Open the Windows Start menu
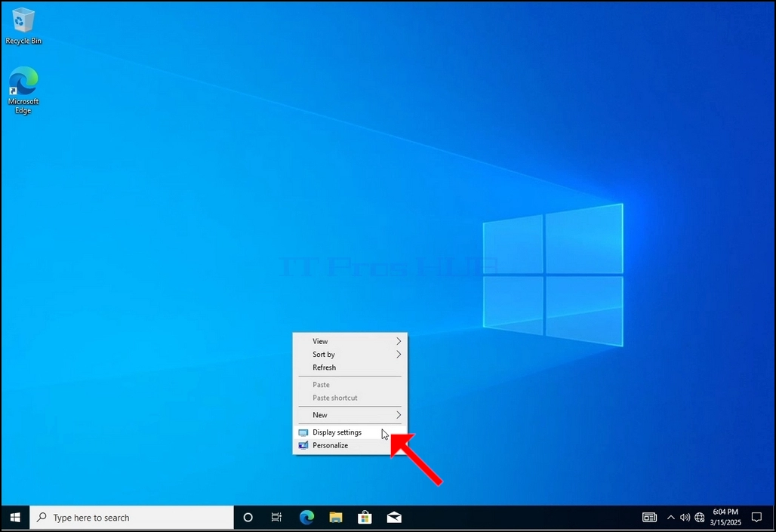The height and width of the screenshot is (532, 776). (15, 518)
